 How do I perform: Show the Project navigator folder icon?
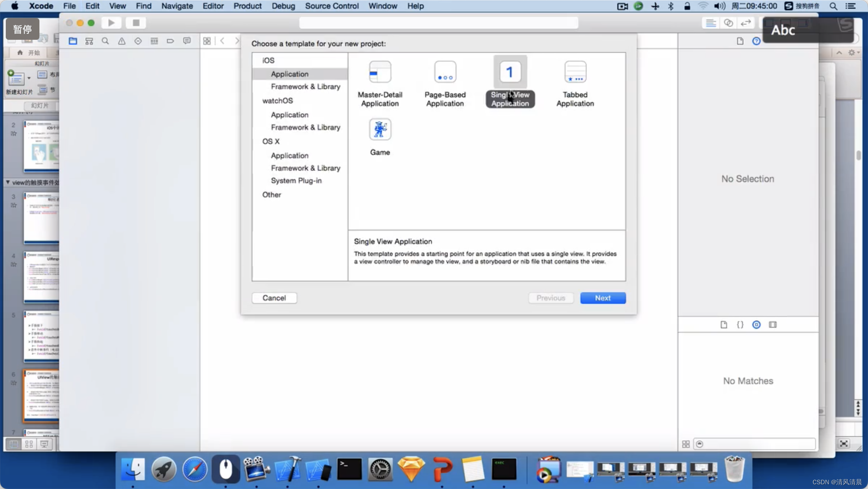73,41
